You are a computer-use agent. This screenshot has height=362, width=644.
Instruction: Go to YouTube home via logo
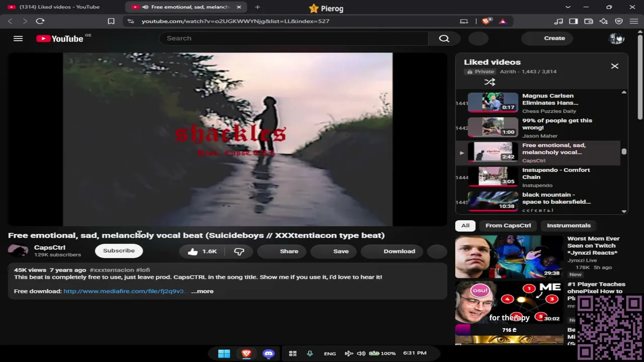click(x=60, y=39)
